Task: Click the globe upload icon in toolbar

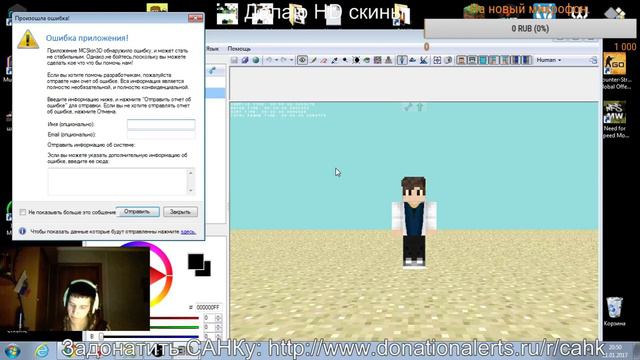Action: (256, 60)
